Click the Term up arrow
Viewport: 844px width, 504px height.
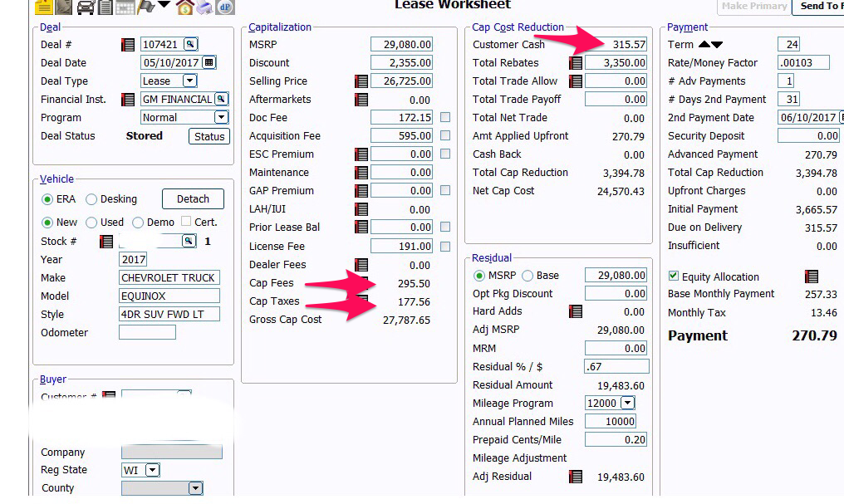(x=704, y=44)
